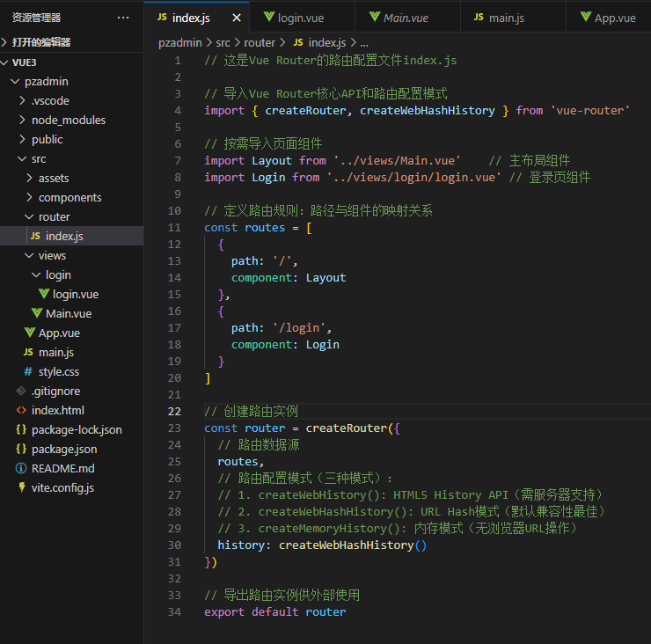Click 资源管理器 explorer panel title
The image size is (651, 644).
tap(36, 18)
